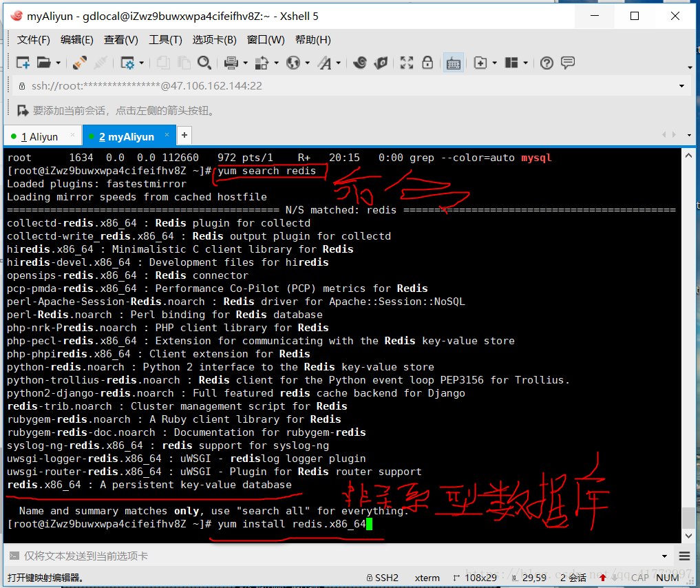This screenshot has height=588, width=700.
Task: Open the 工具(T) menu
Action: pos(165,40)
